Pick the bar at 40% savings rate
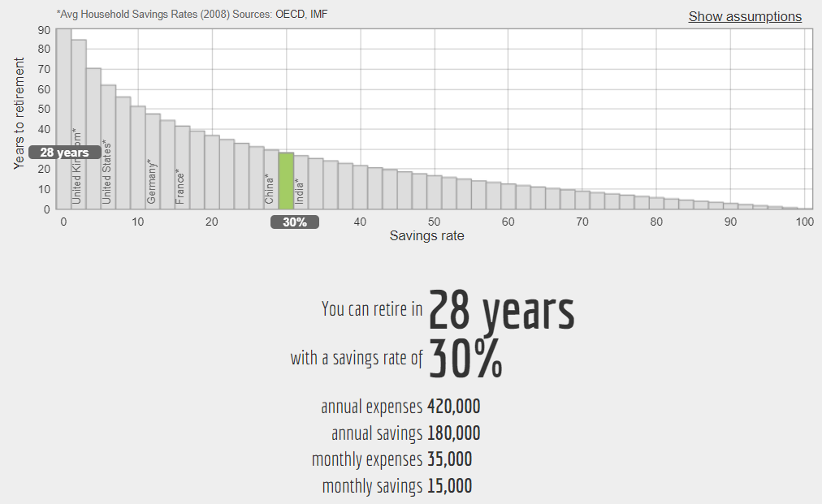This screenshot has width=822, height=504. (360, 187)
